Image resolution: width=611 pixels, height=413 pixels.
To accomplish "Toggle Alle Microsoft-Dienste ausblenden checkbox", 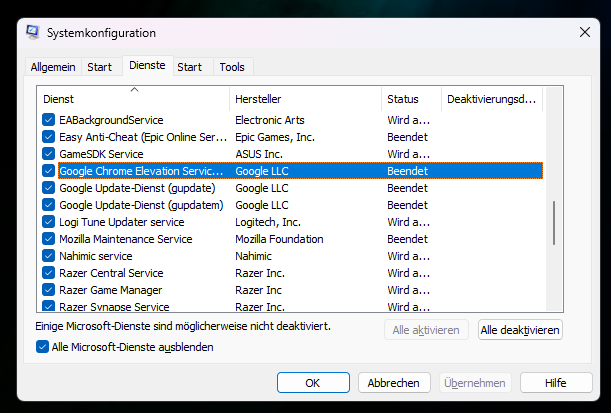I will click(x=42, y=347).
